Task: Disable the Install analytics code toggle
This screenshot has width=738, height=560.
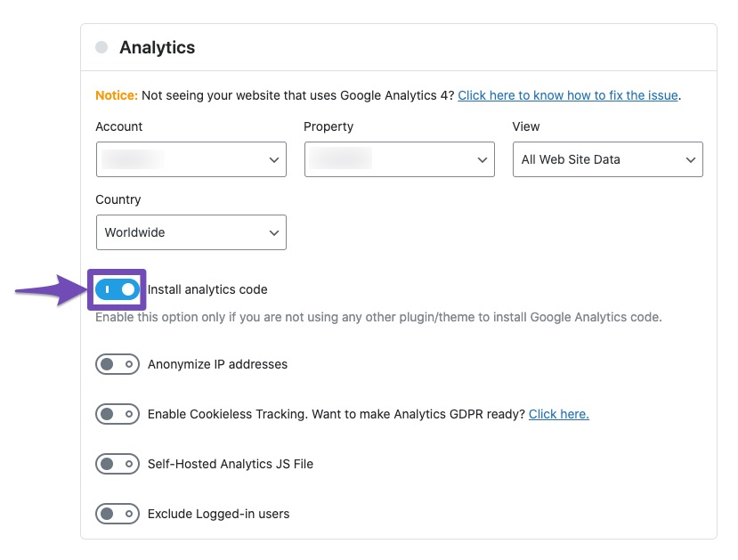Action: [x=118, y=289]
